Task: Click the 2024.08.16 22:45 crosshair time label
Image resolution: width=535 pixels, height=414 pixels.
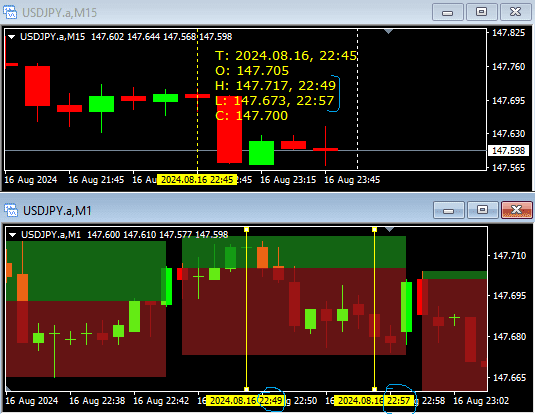Action: click(197, 180)
